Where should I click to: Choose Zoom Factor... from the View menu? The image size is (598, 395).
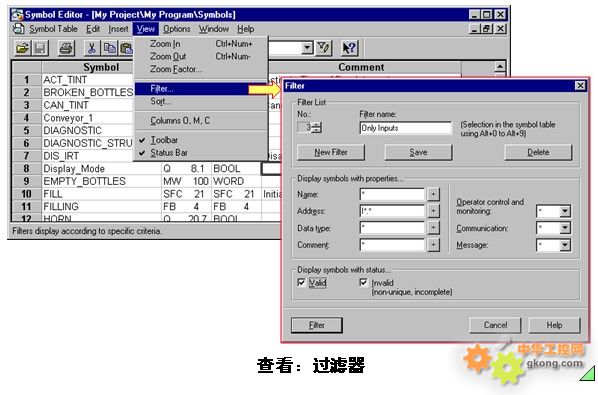pyautogui.click(x=201, y=69)
